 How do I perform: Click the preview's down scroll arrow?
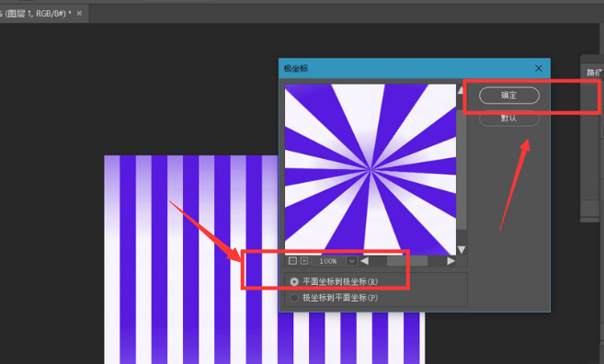462,250
